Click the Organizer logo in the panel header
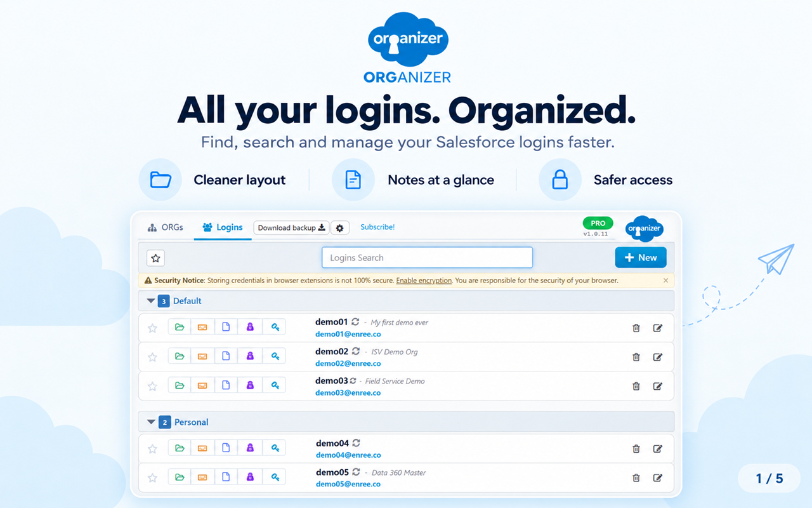The height and width of the screenshot is (508, 812). click(x=645, y=229)
